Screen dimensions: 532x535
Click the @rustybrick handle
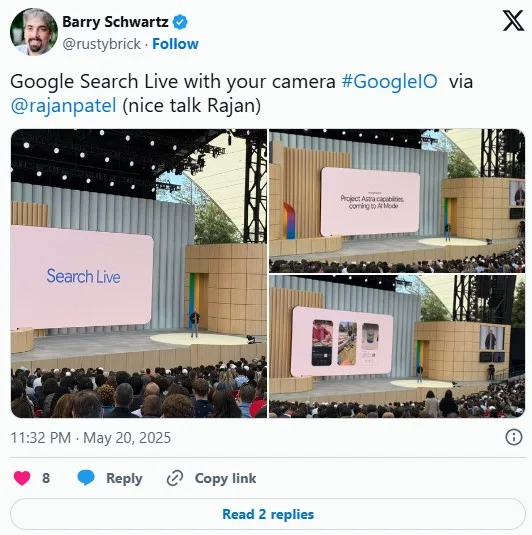point(101,44)
